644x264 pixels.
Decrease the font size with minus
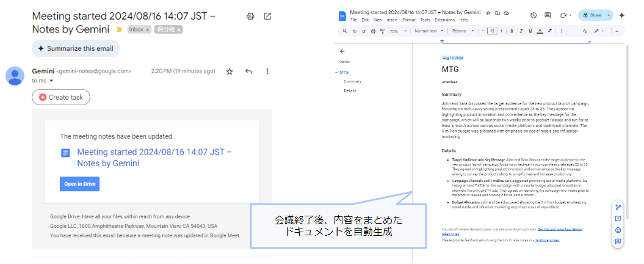click(x=483, y=31)
